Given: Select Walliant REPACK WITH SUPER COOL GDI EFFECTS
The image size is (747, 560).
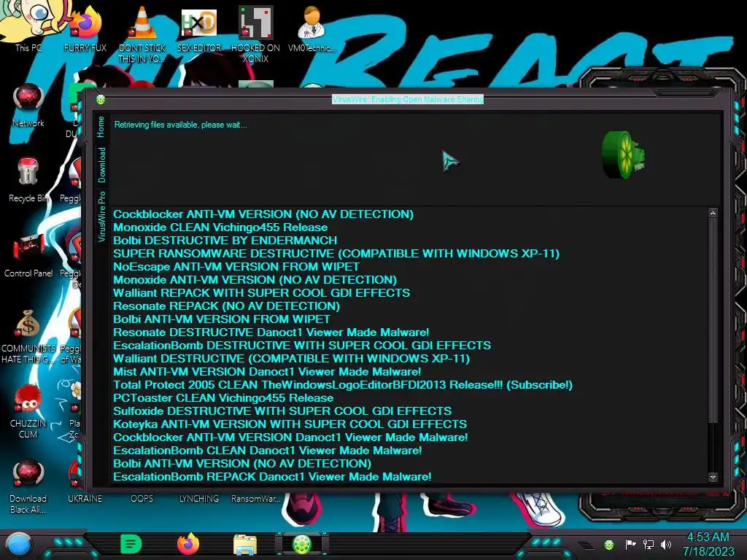Looking at the screenshot, I should (261, 293).
